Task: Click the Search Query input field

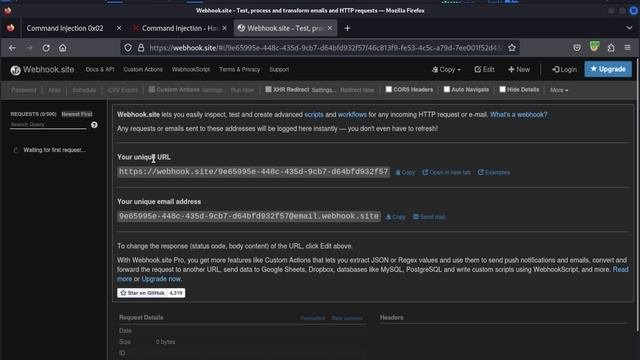Action: (x=49, y=125)
